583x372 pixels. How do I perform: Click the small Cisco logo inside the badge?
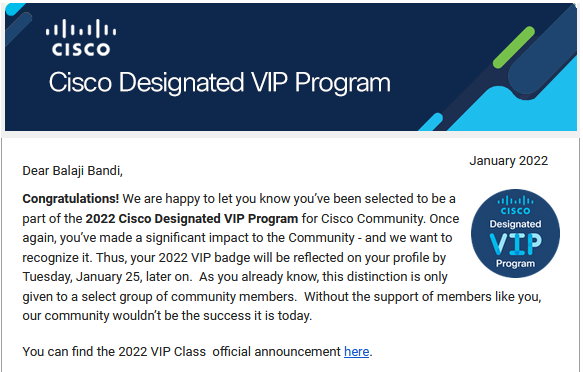click(x=515, y=206)
